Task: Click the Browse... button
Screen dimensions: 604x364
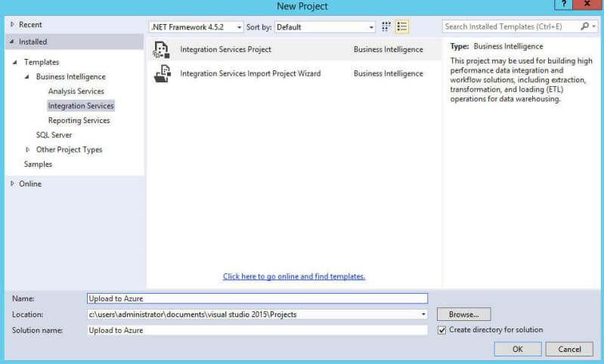Action: coord(464,314)
